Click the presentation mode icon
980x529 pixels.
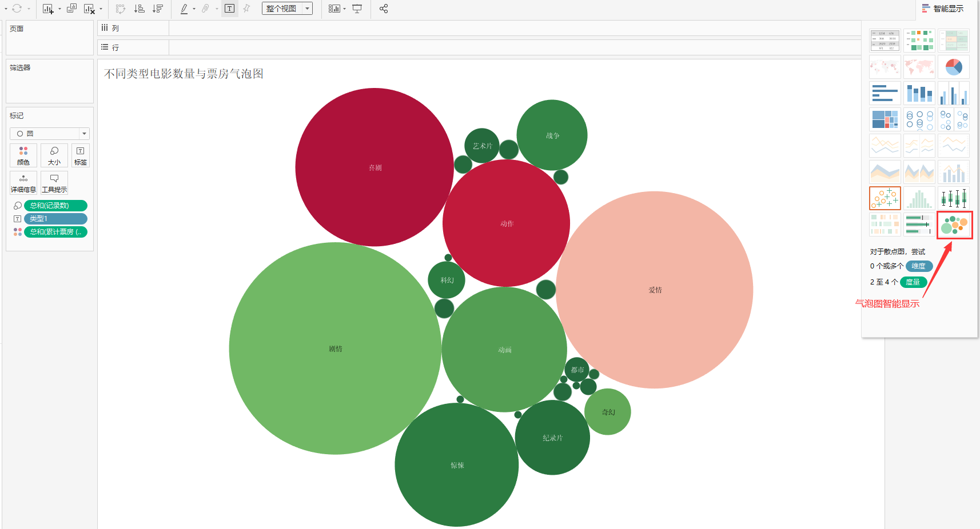coord(357,9)
